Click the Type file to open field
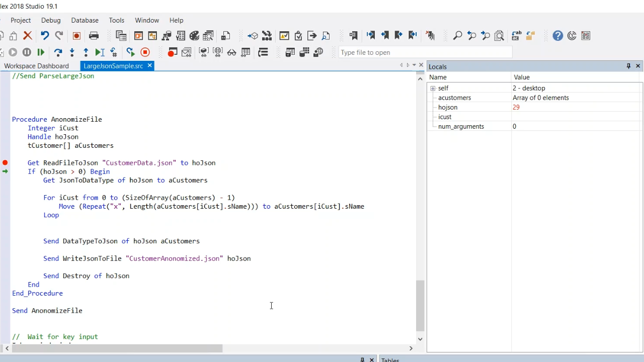The height and width of the screenshot is (362, 644). click(x=425, y=52)
